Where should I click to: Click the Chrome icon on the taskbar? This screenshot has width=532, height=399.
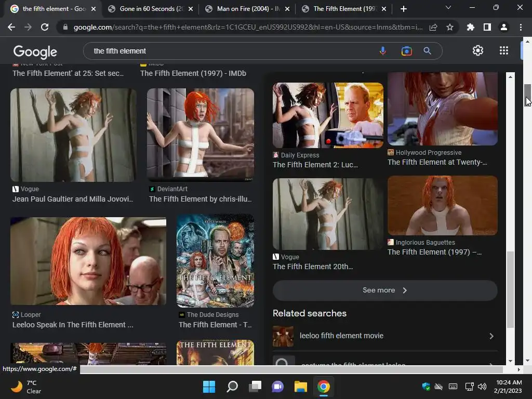point(323,387)
